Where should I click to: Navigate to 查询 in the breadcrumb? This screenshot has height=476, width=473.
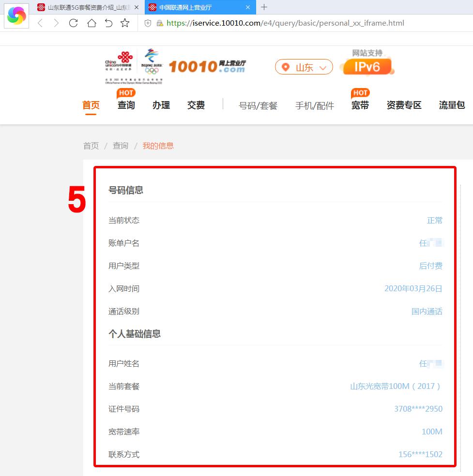[120, 146]
